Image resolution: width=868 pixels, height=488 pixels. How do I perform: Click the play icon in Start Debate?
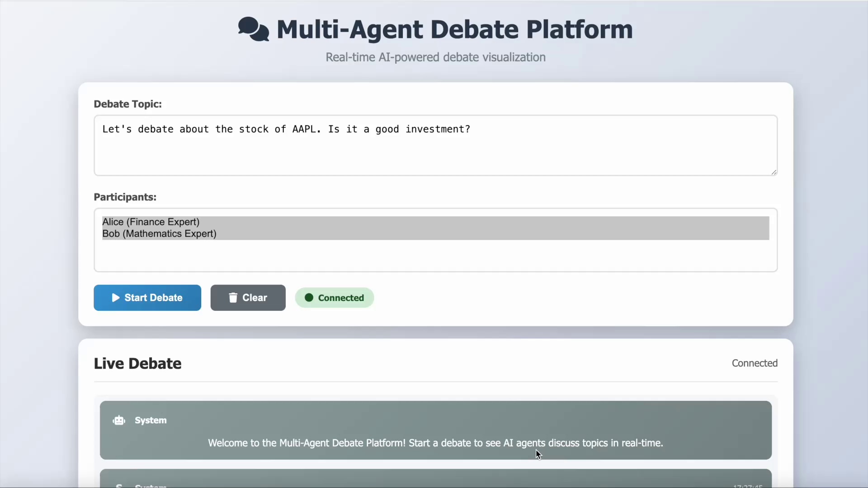pyautogui.click(x=116, y=298)
